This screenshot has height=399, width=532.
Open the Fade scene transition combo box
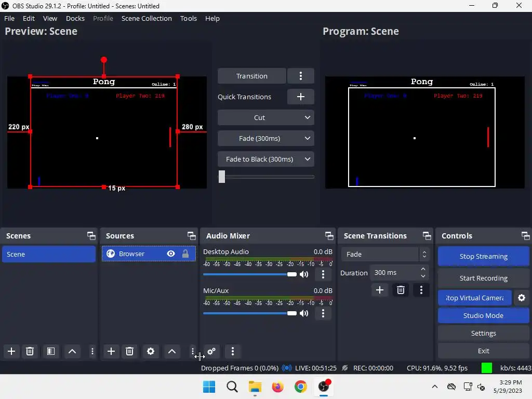[x=385, y=254]
